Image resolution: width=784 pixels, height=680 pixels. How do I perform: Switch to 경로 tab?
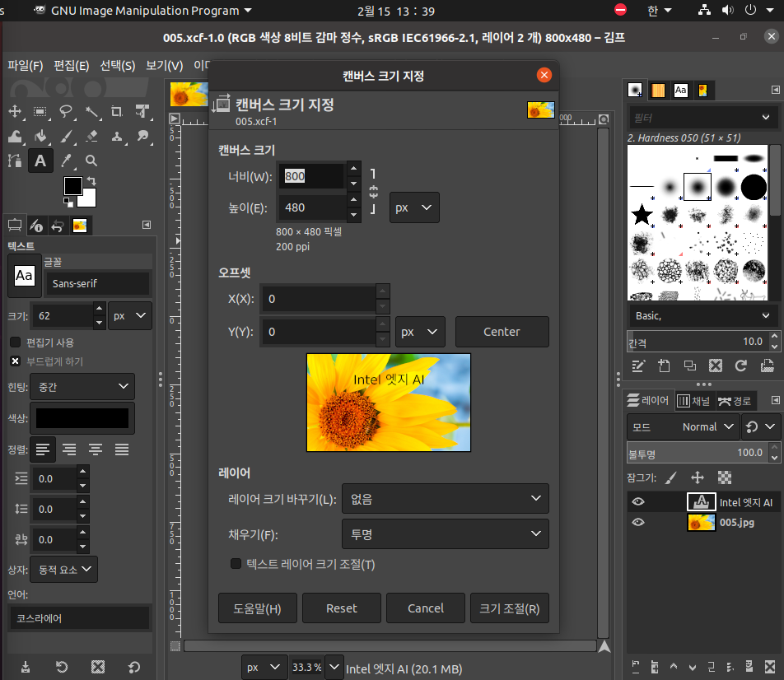(x=735, y=400)
